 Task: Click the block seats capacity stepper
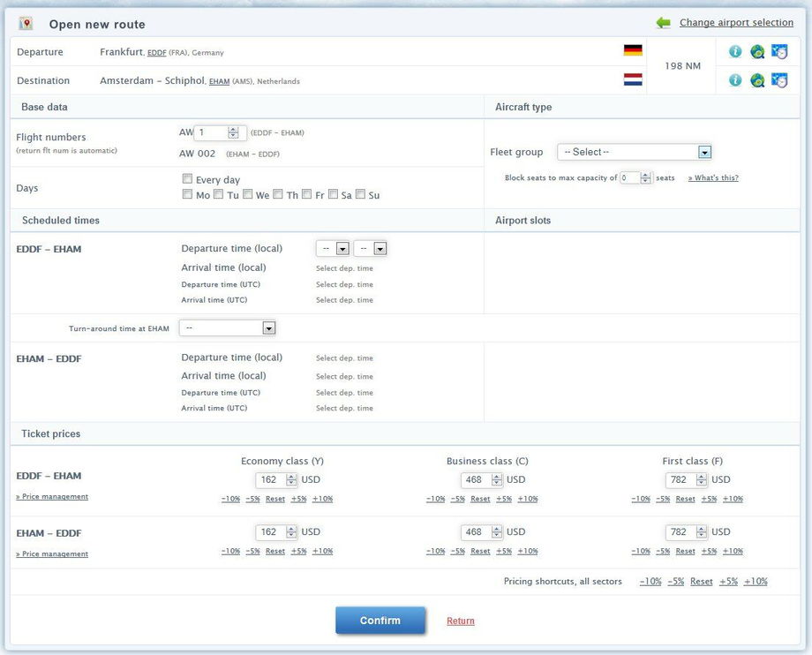pos(646,178)
